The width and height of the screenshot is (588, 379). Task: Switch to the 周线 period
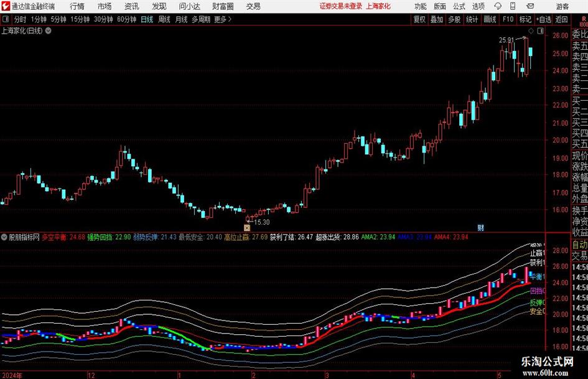pos(164,19)
